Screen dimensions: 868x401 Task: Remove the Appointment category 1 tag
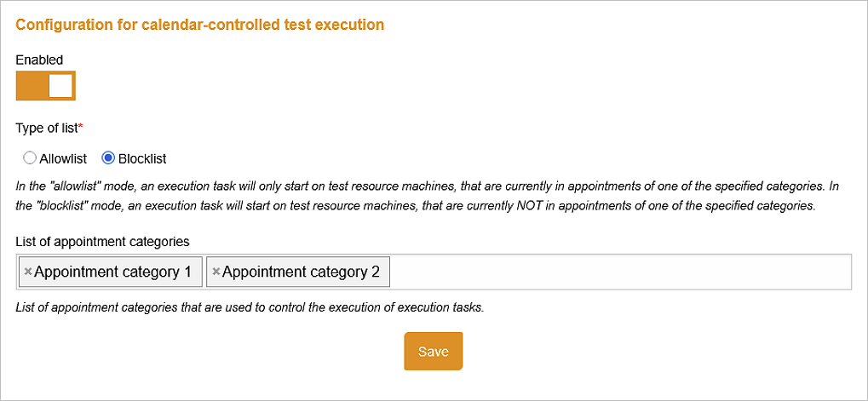click(27, 272)
